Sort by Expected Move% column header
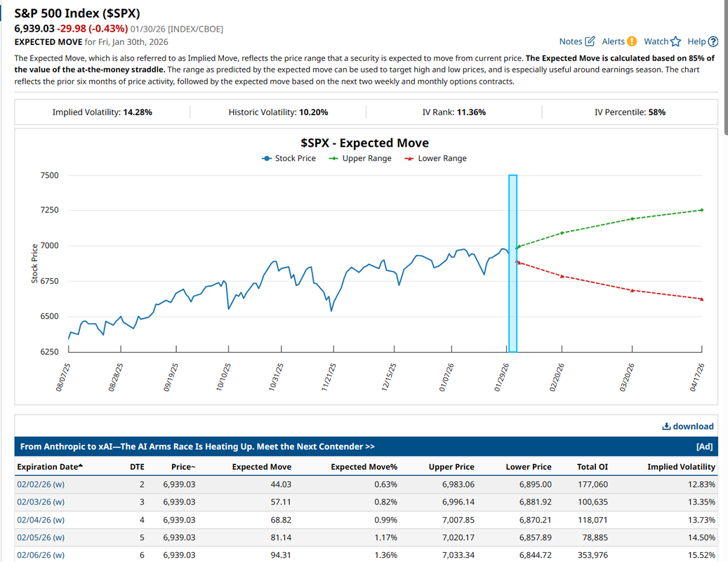The height and width of the screenshot is (562, 728). coord(364,466)
